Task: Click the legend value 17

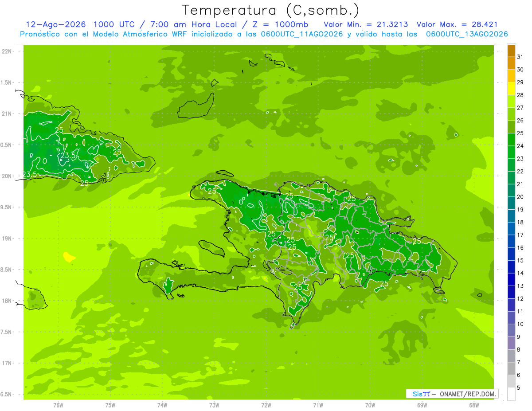Action: 520,235
